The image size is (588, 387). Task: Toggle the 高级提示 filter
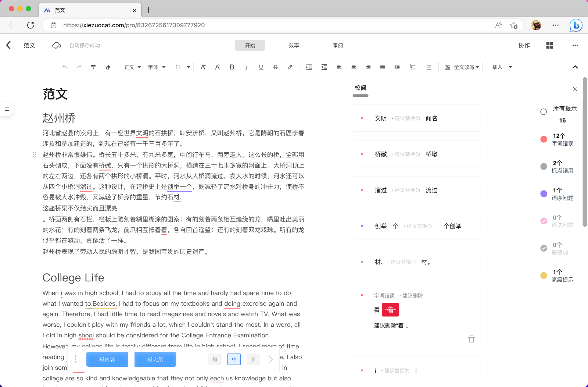tap(544, 275)
